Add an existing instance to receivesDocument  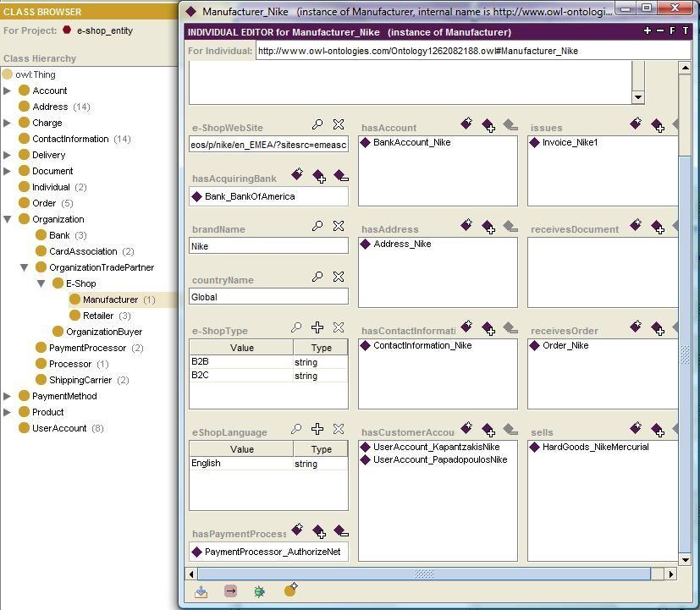[658, 227]
